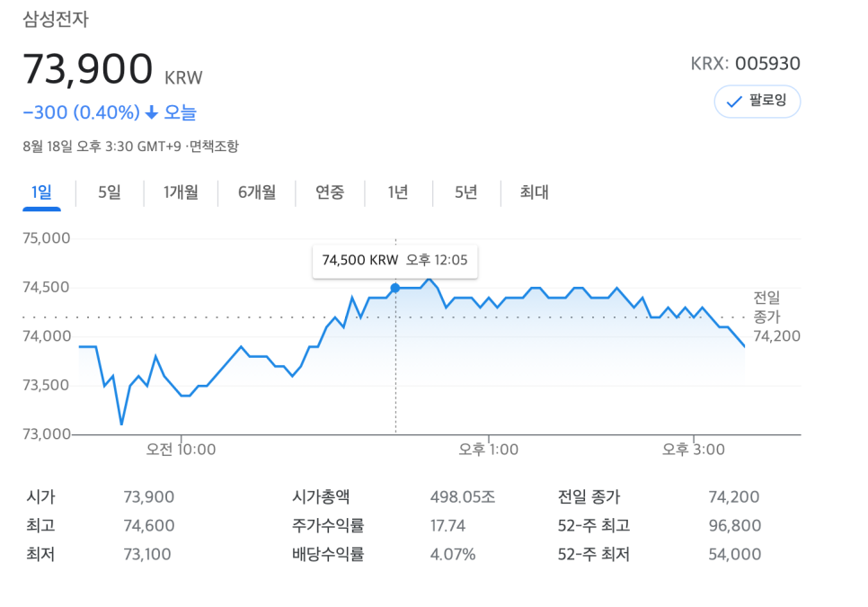Viewport: 868px width, 607px height.
Task: Click the 73,000 y-axis label
Action: 47,433
